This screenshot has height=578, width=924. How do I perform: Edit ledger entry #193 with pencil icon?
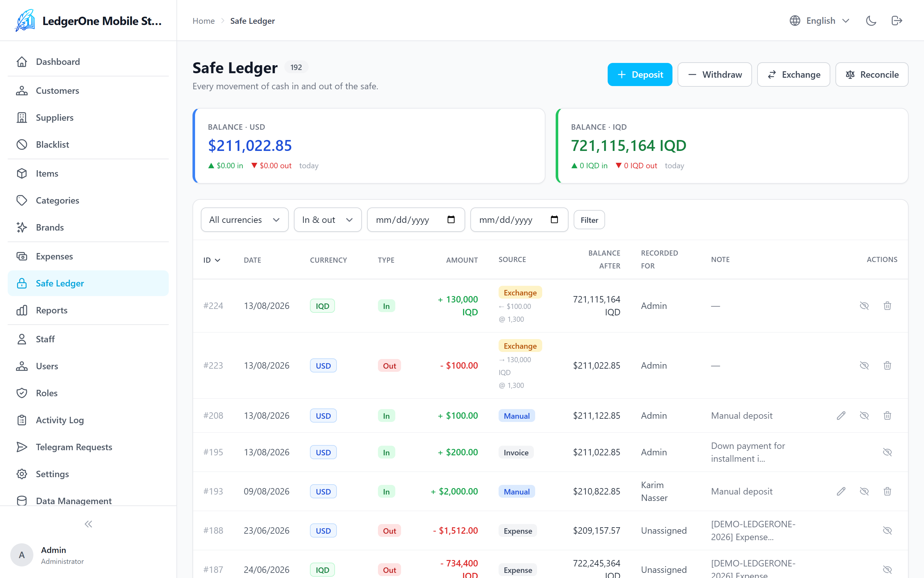coord(841,491)
